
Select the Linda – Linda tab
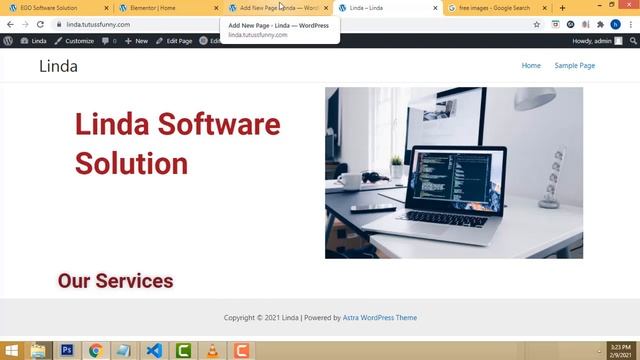point(386,8)
